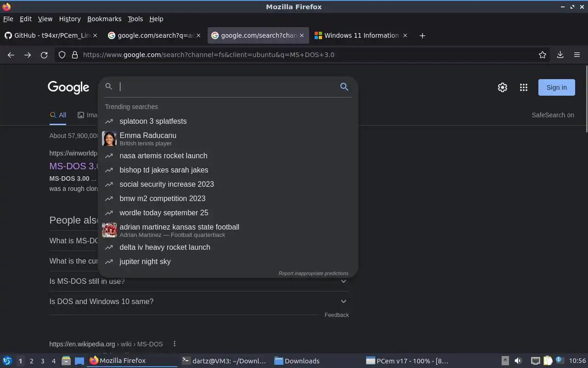Open the Bookmarks menu
The width and height of the screenshot is (588, 368).
[104, 19]
